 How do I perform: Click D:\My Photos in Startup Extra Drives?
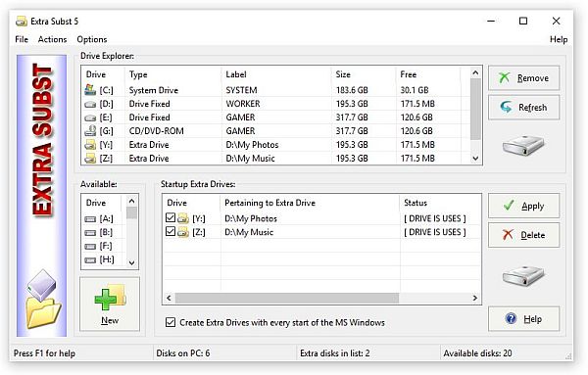click(251, 218)
